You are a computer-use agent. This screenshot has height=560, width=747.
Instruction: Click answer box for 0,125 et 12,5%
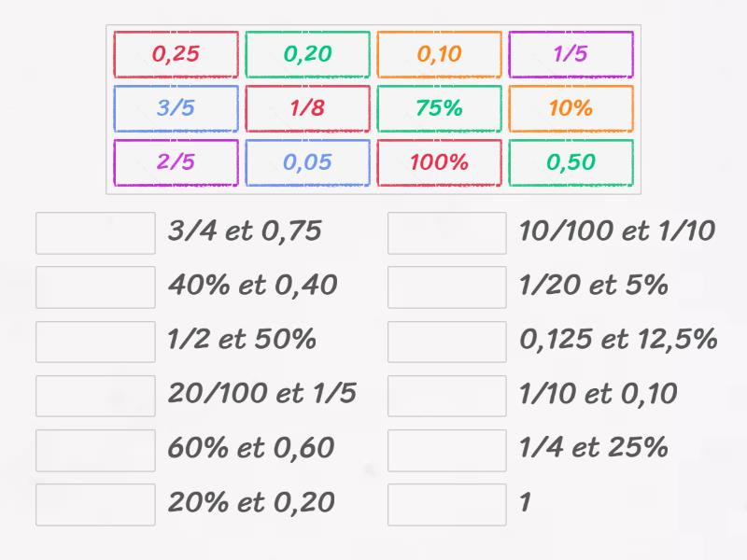(x=447, y=342)
